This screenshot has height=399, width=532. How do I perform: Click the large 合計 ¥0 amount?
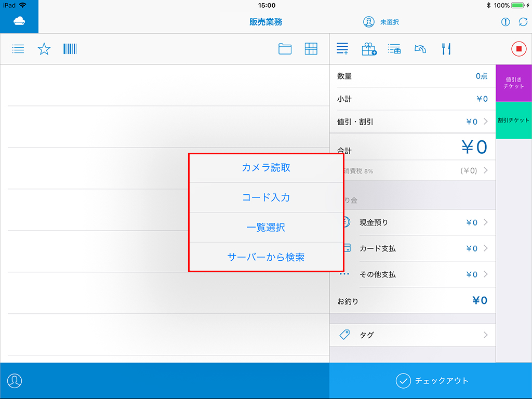click(474, 147)
